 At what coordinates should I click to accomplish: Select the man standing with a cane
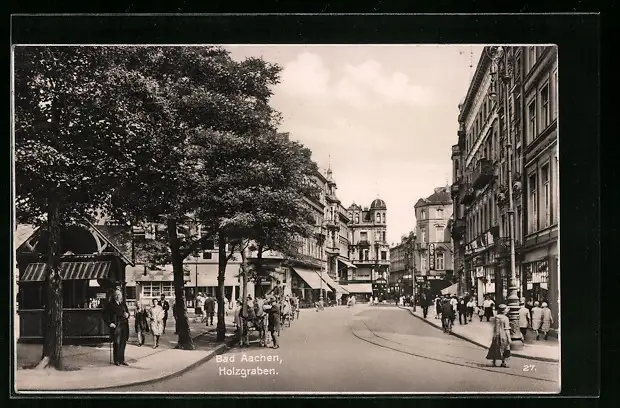[119, 326]
